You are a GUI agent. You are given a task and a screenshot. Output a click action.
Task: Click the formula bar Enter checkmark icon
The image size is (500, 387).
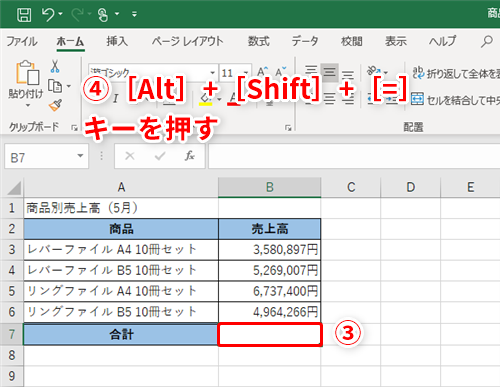pyautogui.click(x=160, y=156)
